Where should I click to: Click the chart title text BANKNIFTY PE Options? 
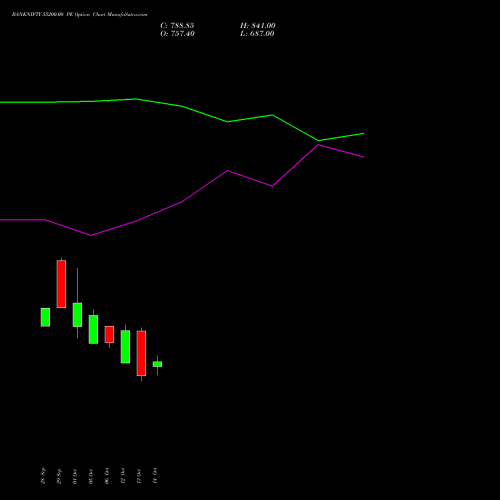[79, 15]
